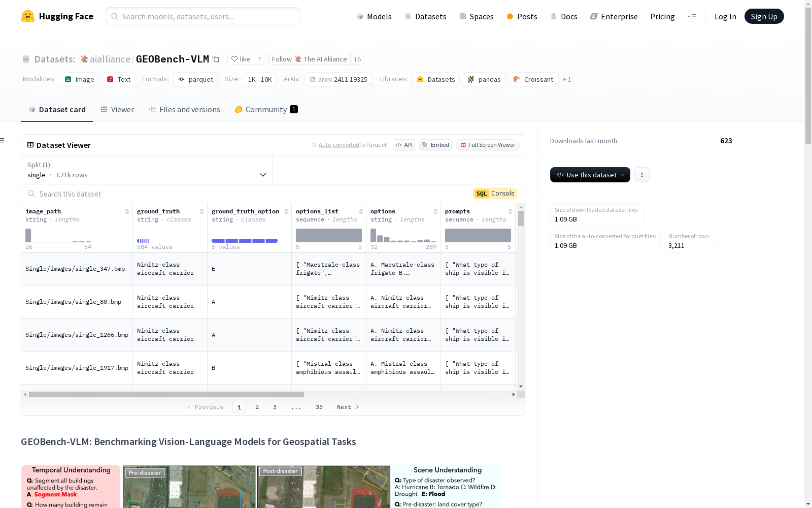Go to Datasets in the navigation
This screenshot has width=812, height=508.
425,16
